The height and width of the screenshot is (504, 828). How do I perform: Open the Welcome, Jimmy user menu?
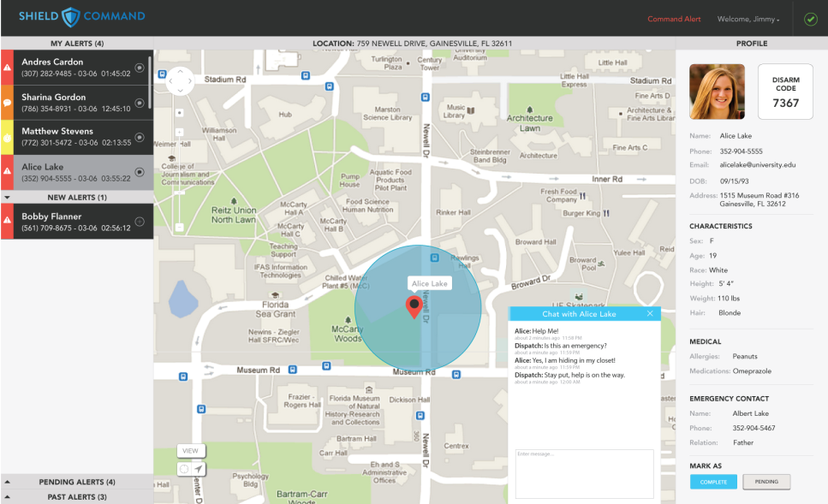pos(748,19)
